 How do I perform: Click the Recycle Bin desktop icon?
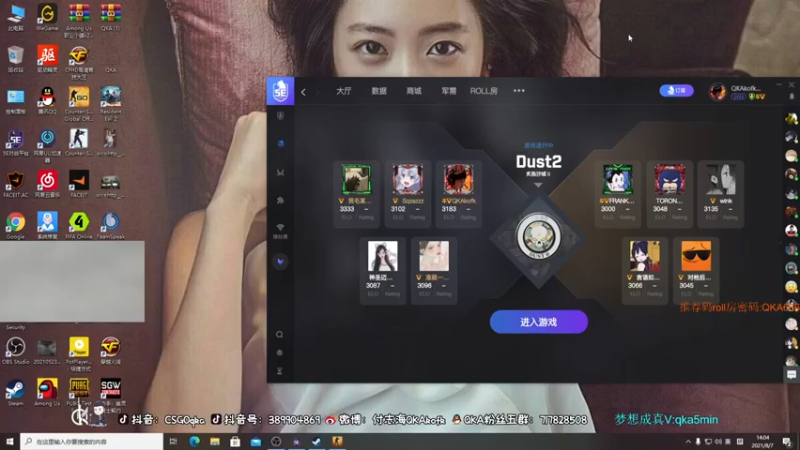pos(15,59)
